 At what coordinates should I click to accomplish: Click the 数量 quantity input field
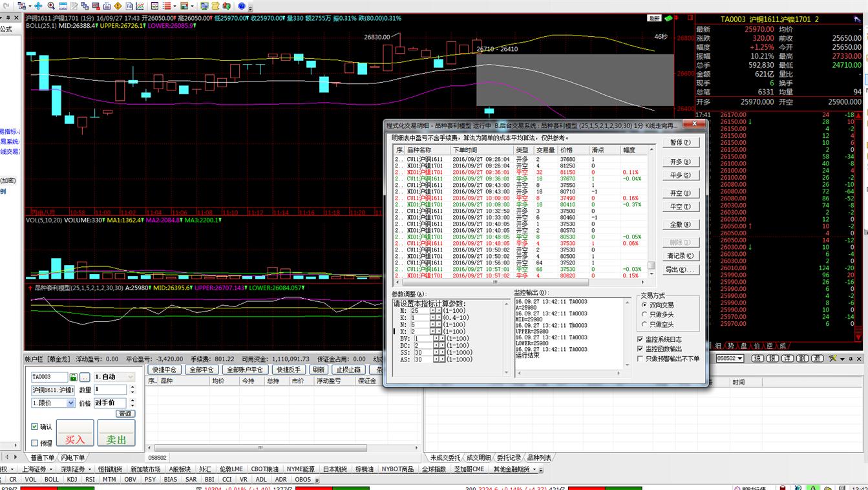pos(111,390)
